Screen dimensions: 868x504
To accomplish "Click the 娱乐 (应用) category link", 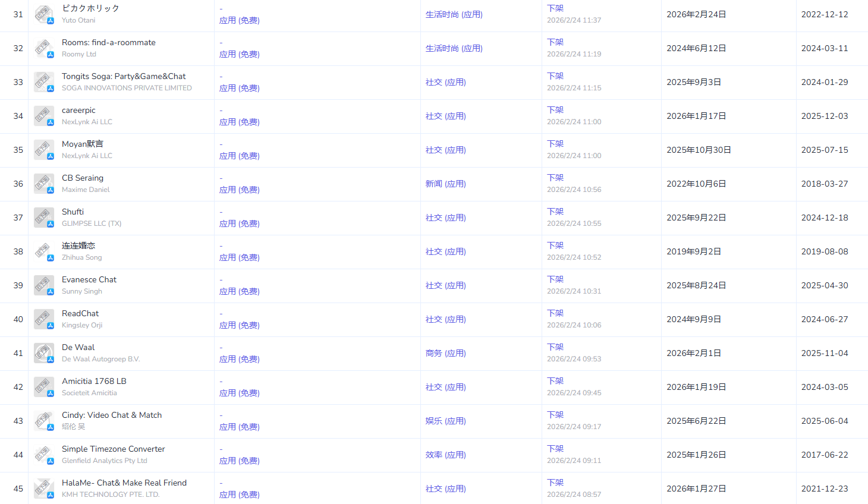I will coord(446,421).
